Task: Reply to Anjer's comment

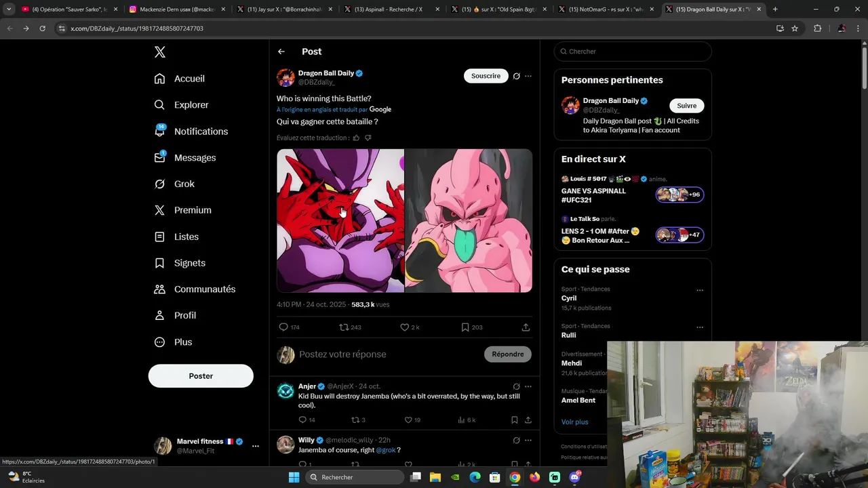Action: (x=307, y=420)
